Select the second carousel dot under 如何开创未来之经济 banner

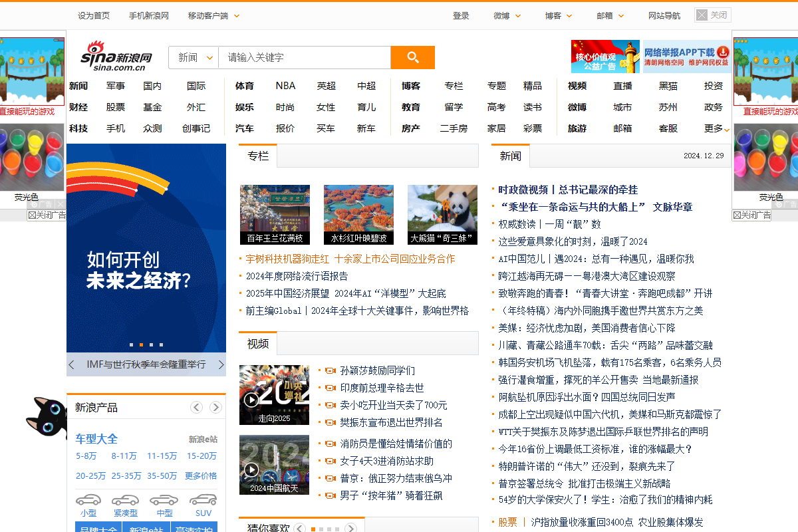pos(141,345)
